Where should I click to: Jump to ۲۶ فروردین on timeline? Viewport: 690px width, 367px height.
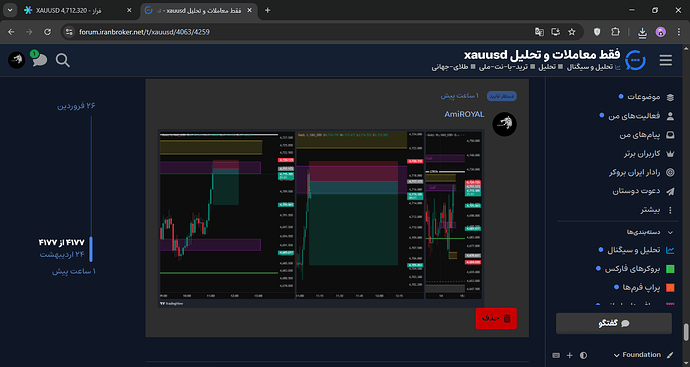76,106
